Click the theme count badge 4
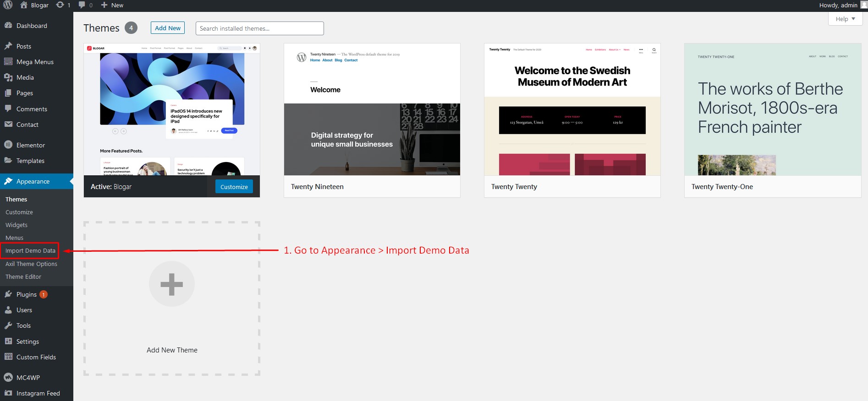This screenshot has height=401, width=868. pyautogui.click(x=131, y=28)
